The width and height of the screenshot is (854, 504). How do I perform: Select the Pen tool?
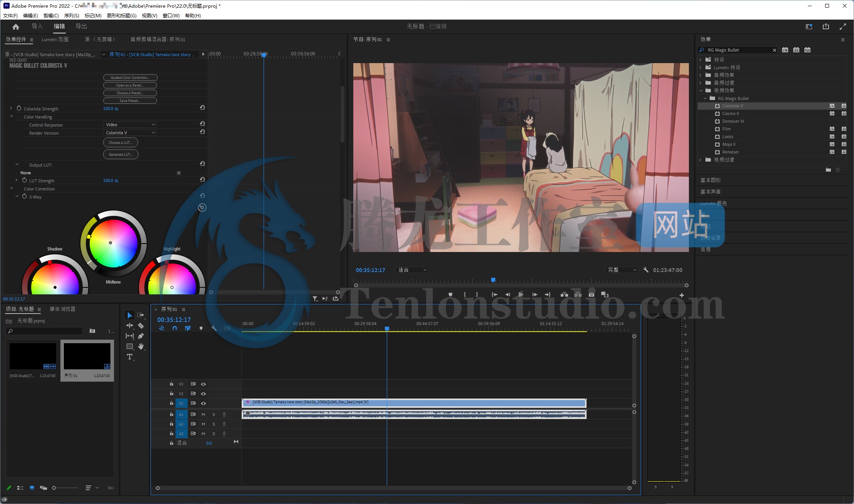coord(141,336)
